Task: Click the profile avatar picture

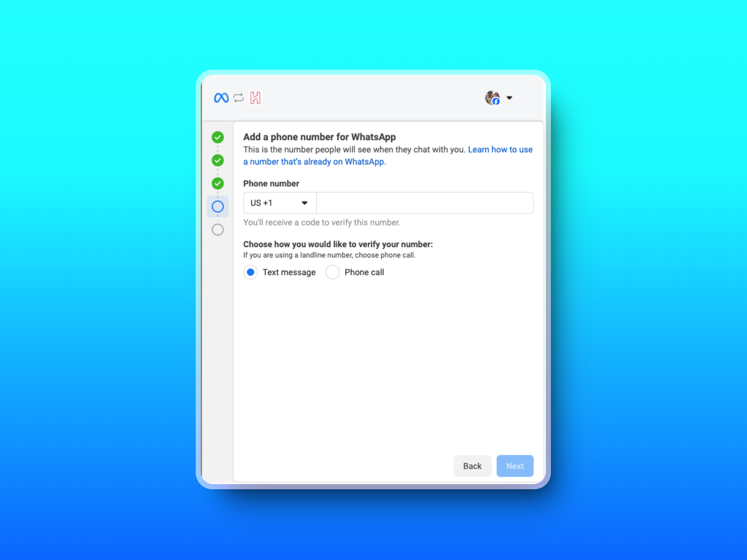Action: [x=492, y=98]
